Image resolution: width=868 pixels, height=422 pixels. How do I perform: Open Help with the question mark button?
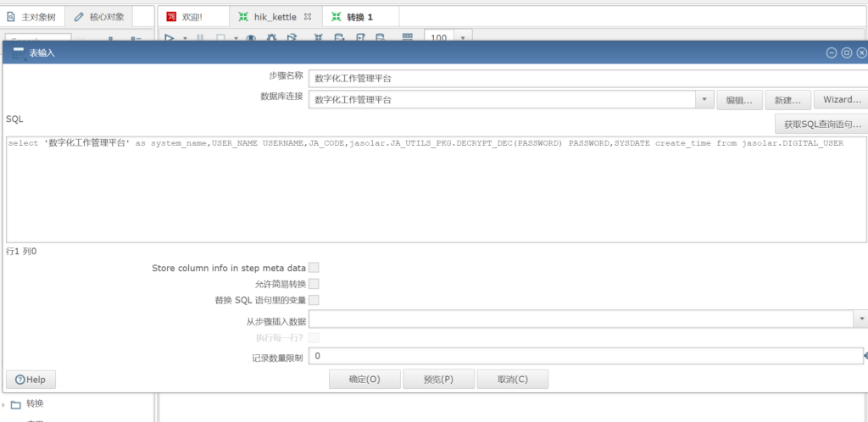31,379
